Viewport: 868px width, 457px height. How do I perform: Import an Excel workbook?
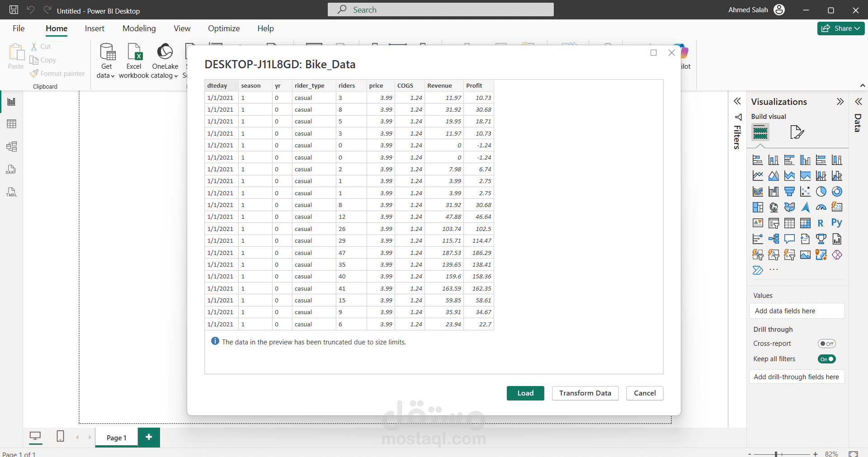click(x=134, y=61)
